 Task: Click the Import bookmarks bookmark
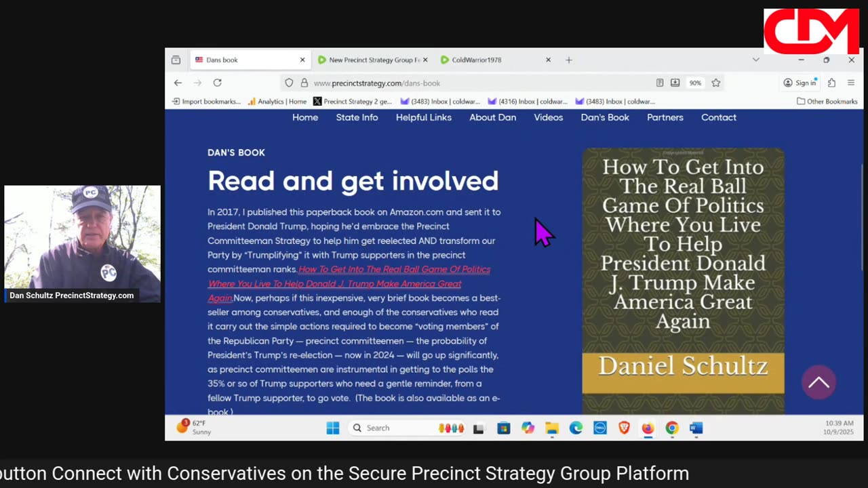pyautogui.click(x=206, y=101)
